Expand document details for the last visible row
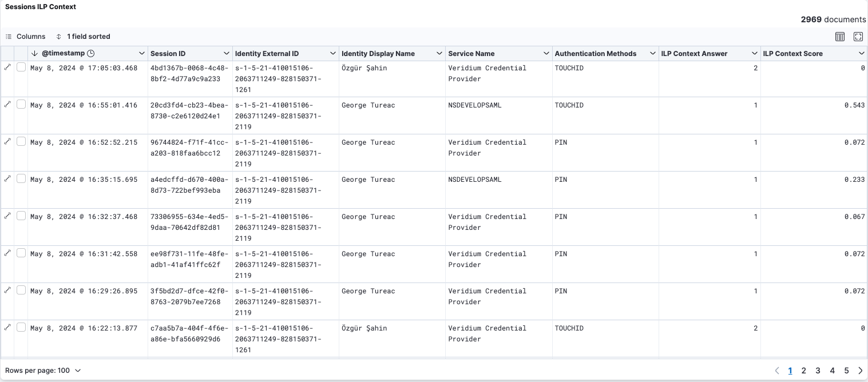868x382 pixels. coord(7,326)
